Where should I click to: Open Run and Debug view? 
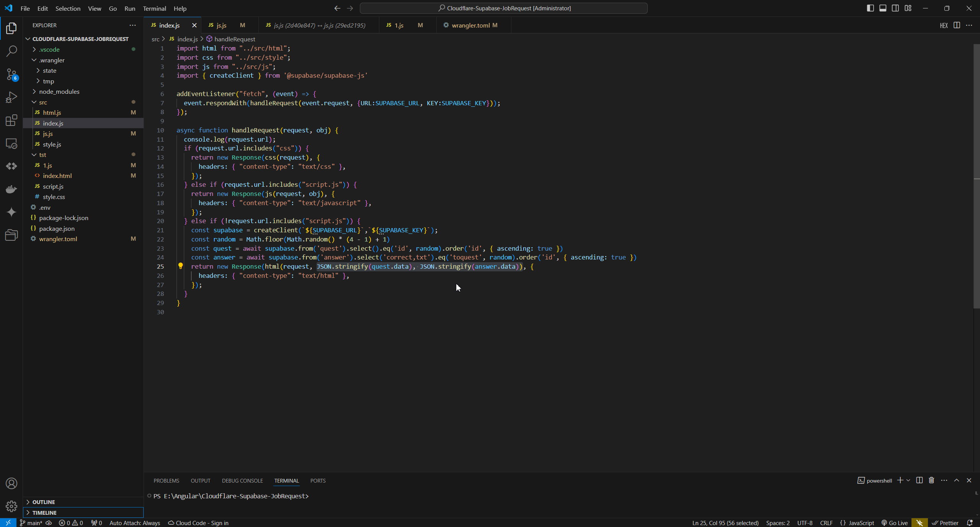tap(11, 98)
